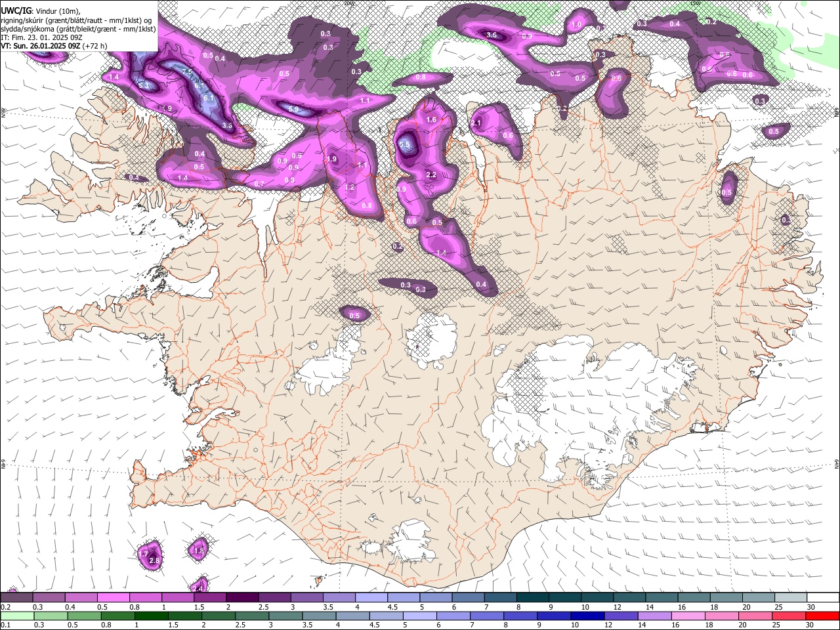
Task: Pick the pink swatch between 20 and 25 in the rain row
Action: point(755,616)
